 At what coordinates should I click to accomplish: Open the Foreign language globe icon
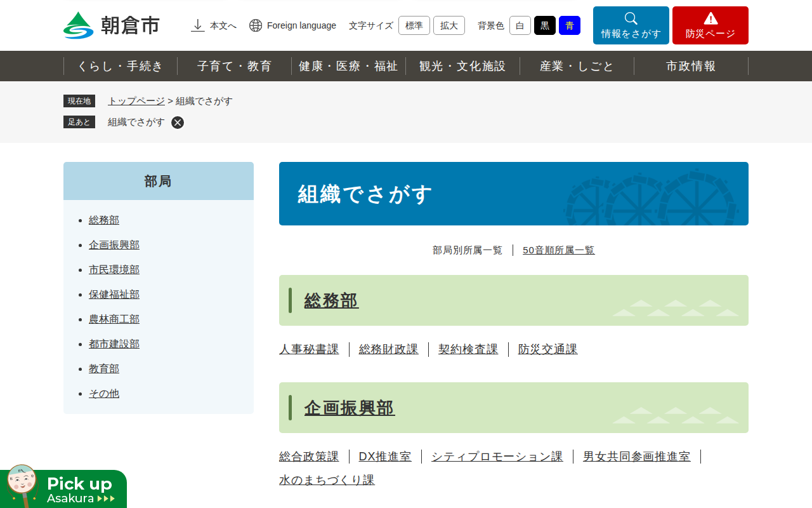pyautogui.click(x=255, y=25)
